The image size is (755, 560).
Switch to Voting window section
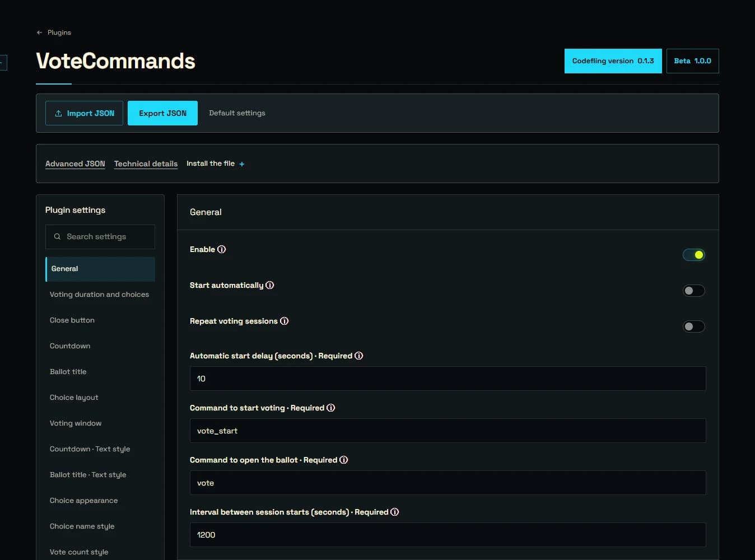click(100, 423)
